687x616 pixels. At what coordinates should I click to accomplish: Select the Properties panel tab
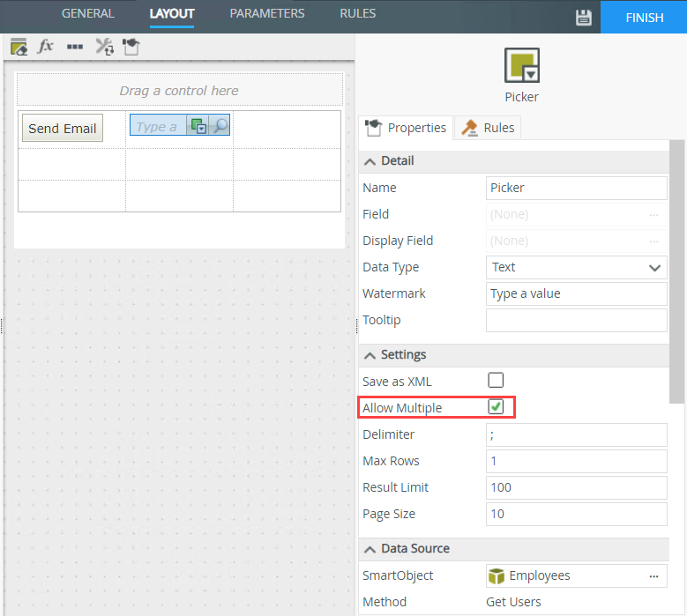(x=406, y=128)
